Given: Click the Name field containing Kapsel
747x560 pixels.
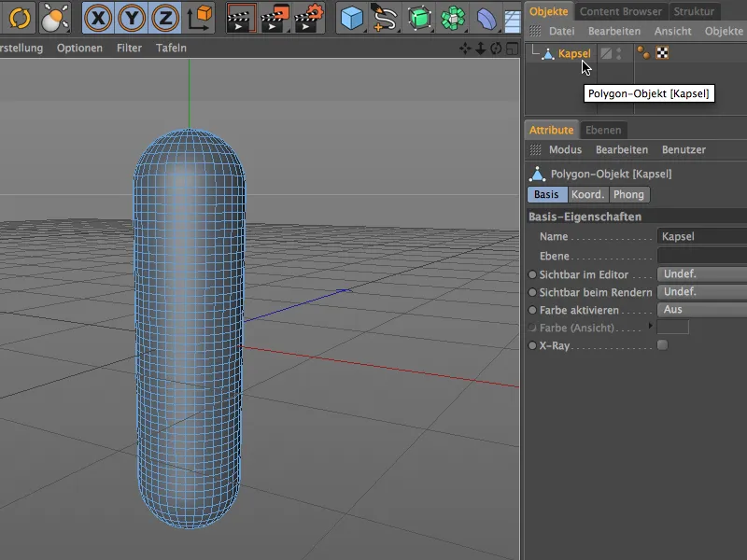Looking at the screenshot, I should click(702, 236).
